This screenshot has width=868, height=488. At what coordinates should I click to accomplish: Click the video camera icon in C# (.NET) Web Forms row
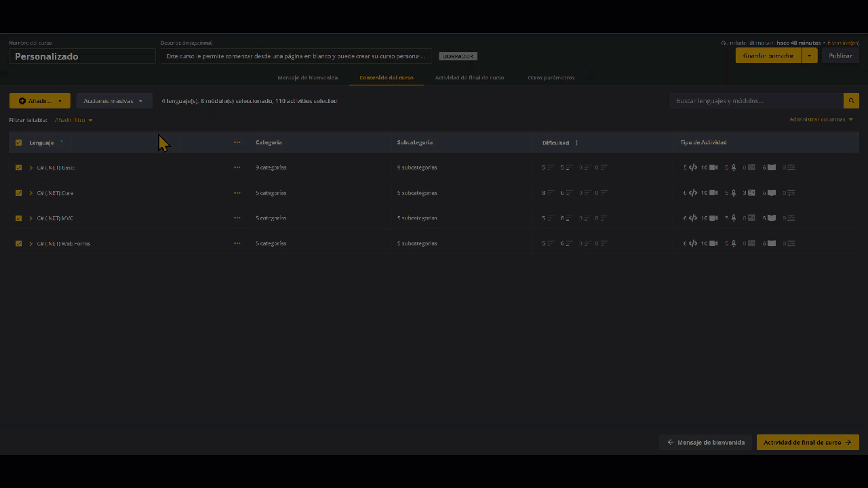pos(713,243)
